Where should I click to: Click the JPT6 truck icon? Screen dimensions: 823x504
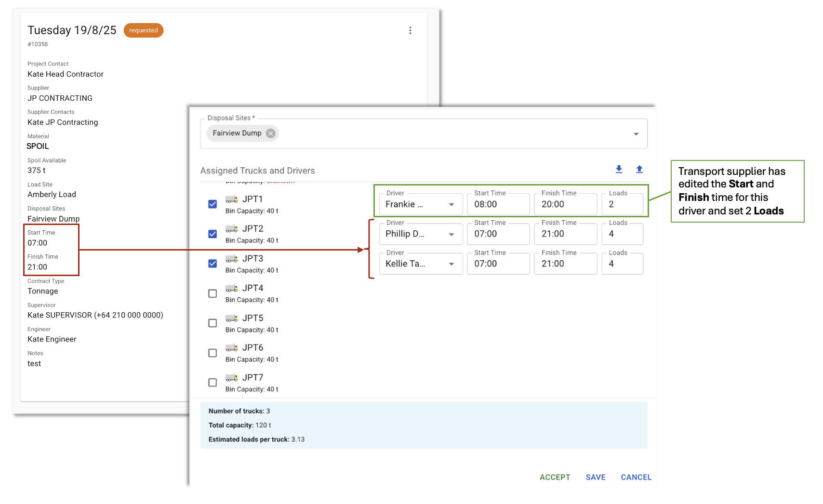(232, 348)
